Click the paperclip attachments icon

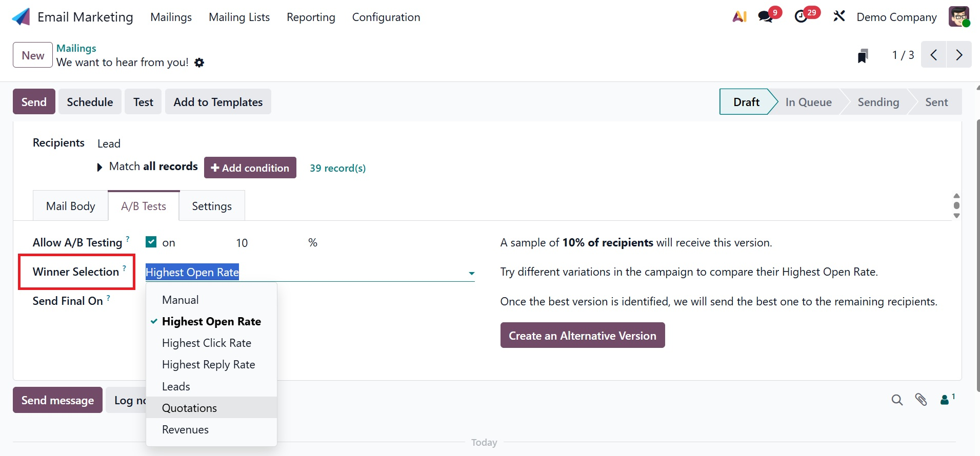click(921, 400)
